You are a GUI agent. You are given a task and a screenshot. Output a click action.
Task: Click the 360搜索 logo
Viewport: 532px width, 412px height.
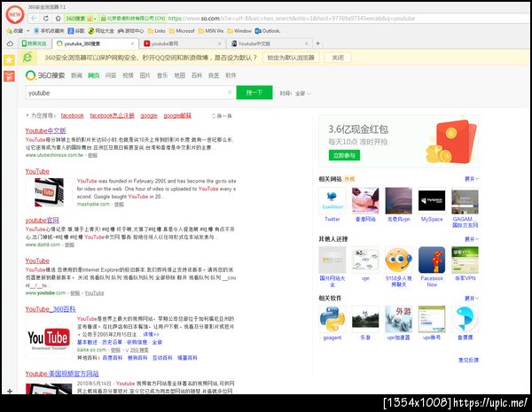[x=45, y=75]
